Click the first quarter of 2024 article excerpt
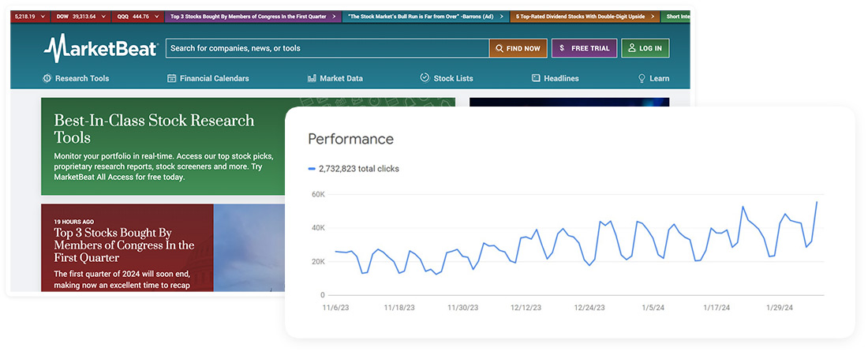 (x=123, y=279)
